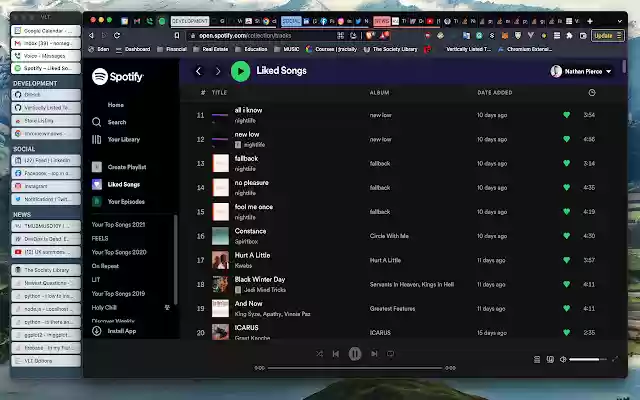Unlike the song And Now
Viewport: 640px width, 400px height.
[x=567, y=308]
